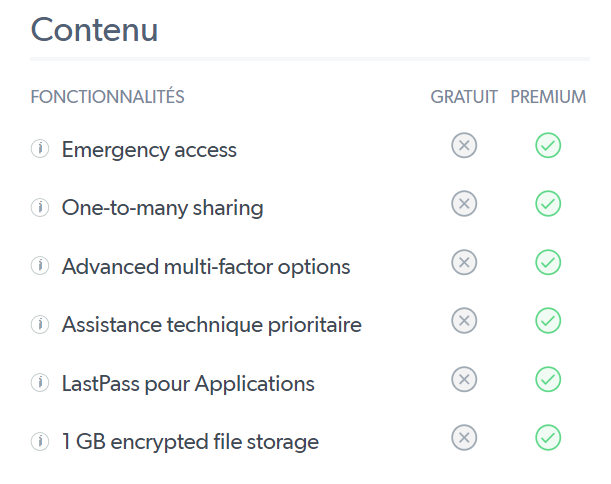Click info icon by Assistance technique prioritaire

pos(40,325)
